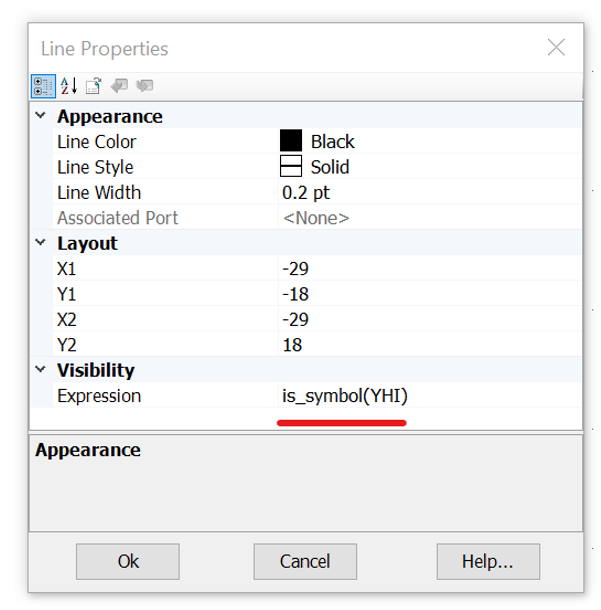Click the last grayed arrow toolbar icon
Image resolution: width=601 pixels, height=610 pixels.
pos(145,86)
